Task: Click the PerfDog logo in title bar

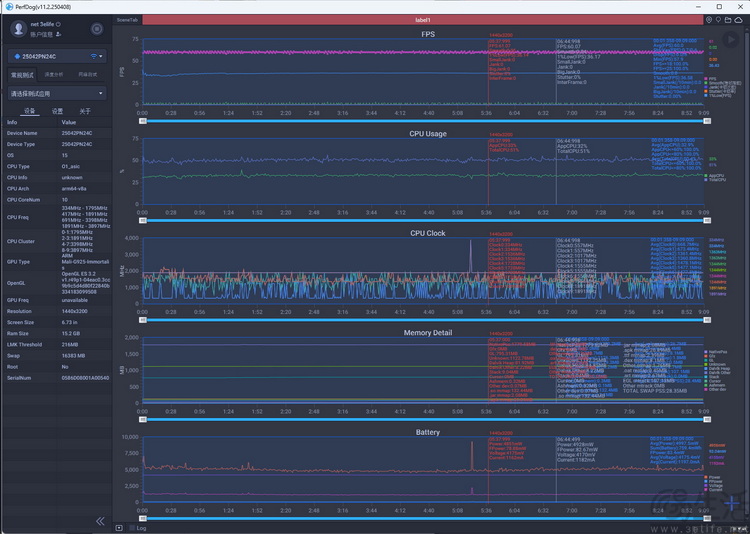Action: click(x=9, y=7)
